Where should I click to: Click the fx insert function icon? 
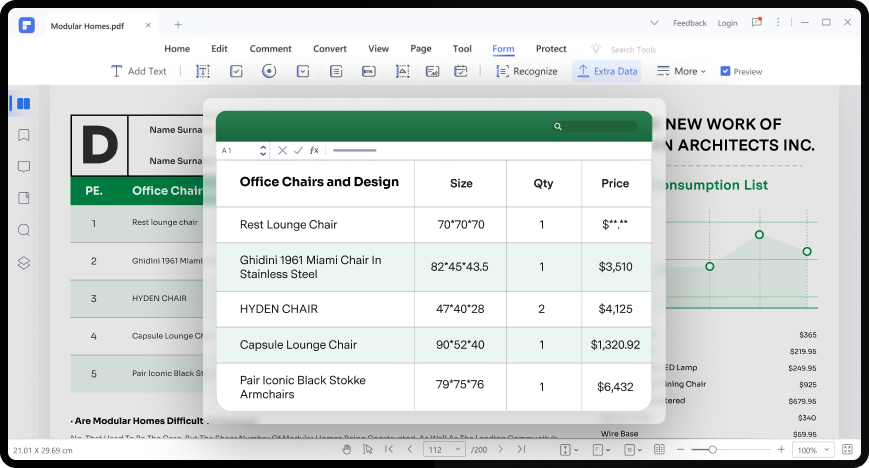(x=314, y=150)
